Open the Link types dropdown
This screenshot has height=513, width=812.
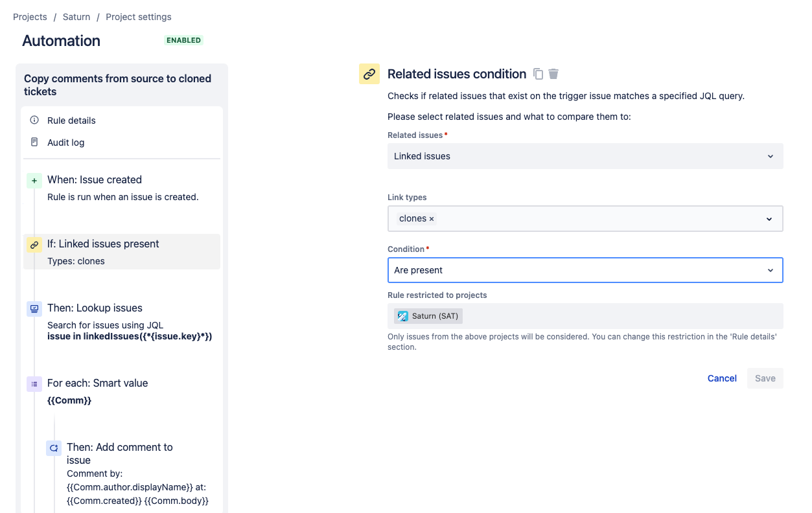[x=585, y=218]
